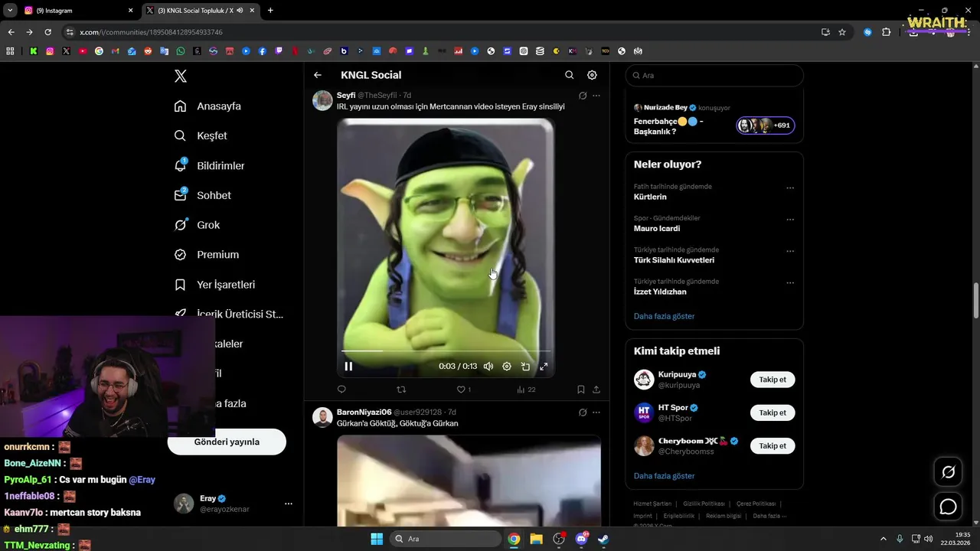This screenshot has width=980, height=551.
Task: Follow Kuripuuya with Takip et
Action: (773, 380)
